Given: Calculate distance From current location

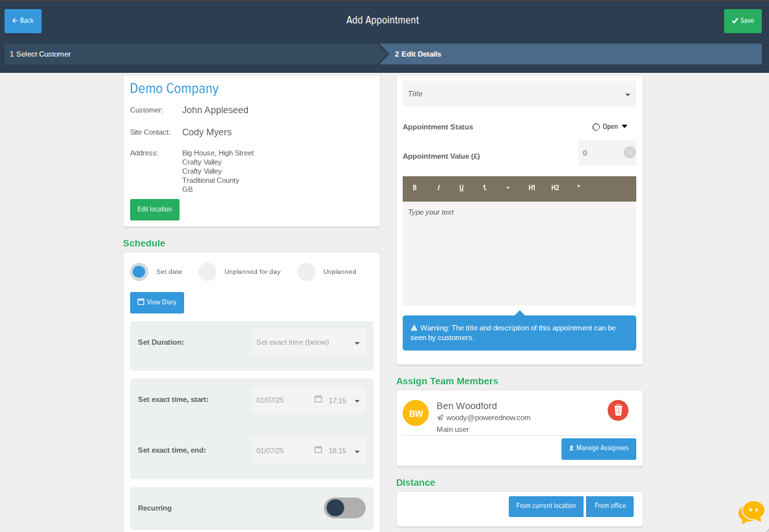Looking at the screenshot, I should click(546, 507).
